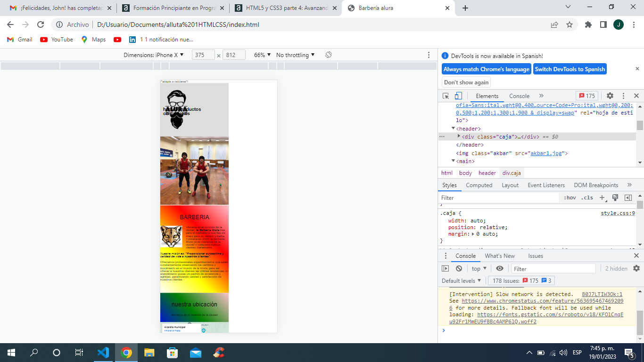Click Don't show again button
This screenshot has width=644, height=362.
(x=466, y=82)
